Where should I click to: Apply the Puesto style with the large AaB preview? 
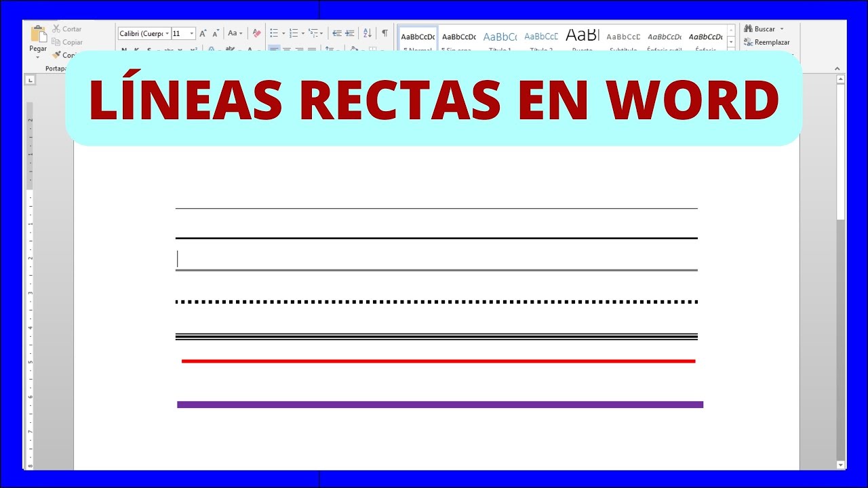click(583, 38)
